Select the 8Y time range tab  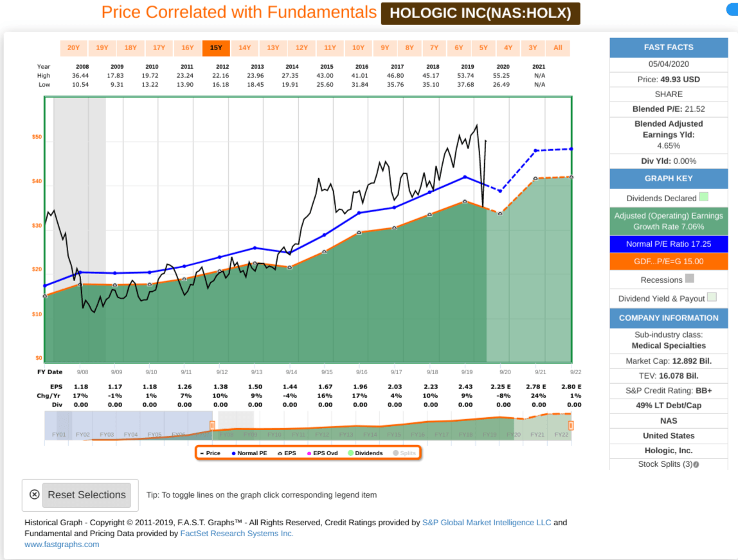coord(410,48)
